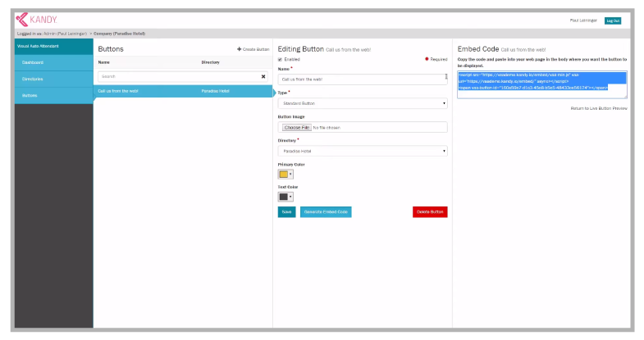
Task: Select 'Call us from the web!' row
Action: tap(183, 91)
